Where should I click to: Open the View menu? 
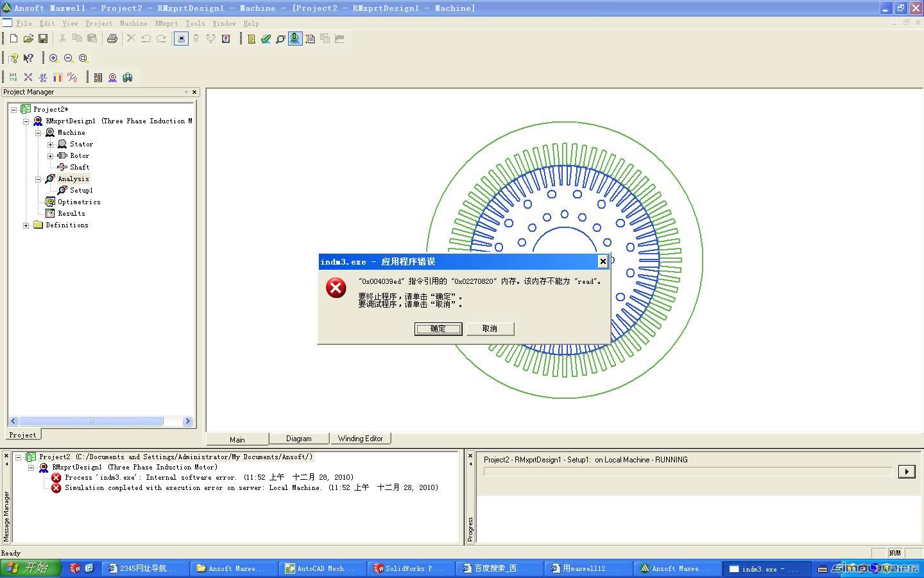(x=70, y=23)
